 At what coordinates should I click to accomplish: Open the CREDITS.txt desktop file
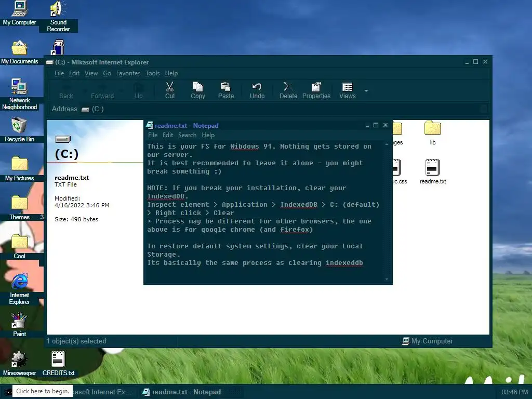click(x=58, y=364)
